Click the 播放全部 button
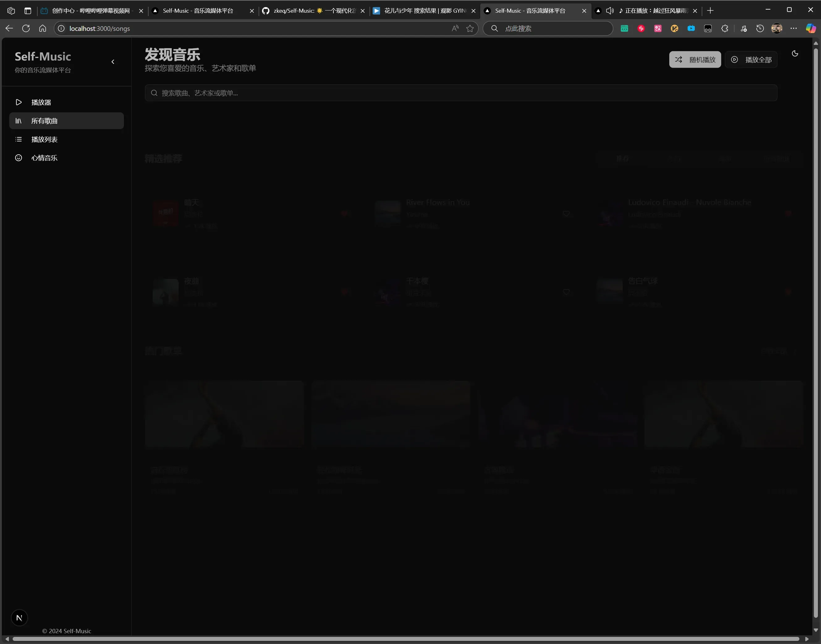 (x=751, y=60)
